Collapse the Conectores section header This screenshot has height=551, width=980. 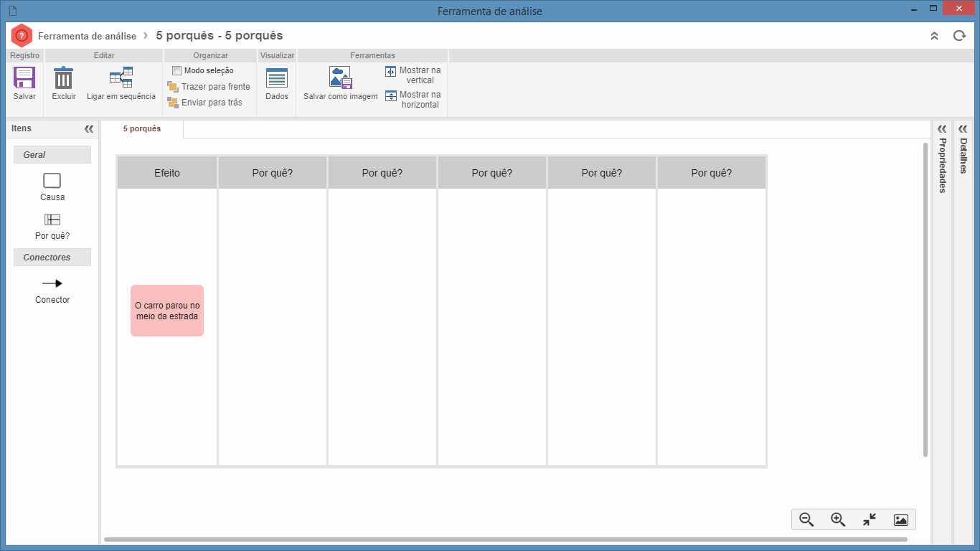pos(52,258)
